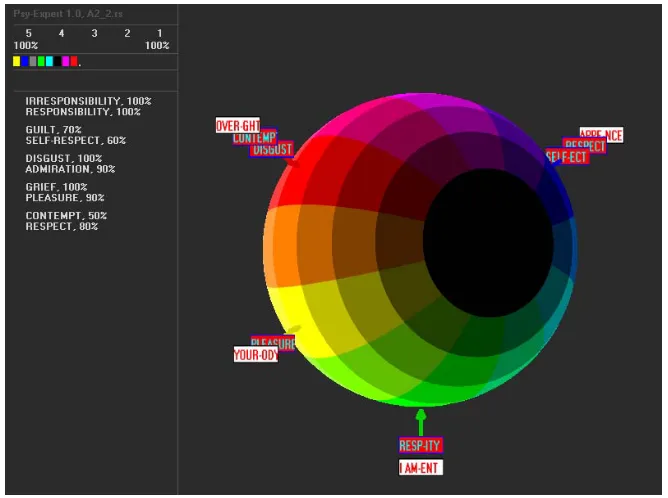Screen dimensions: 668x498
Task: Select RESPONSIBILITY, 100% entry
Action: pos(83,112)
